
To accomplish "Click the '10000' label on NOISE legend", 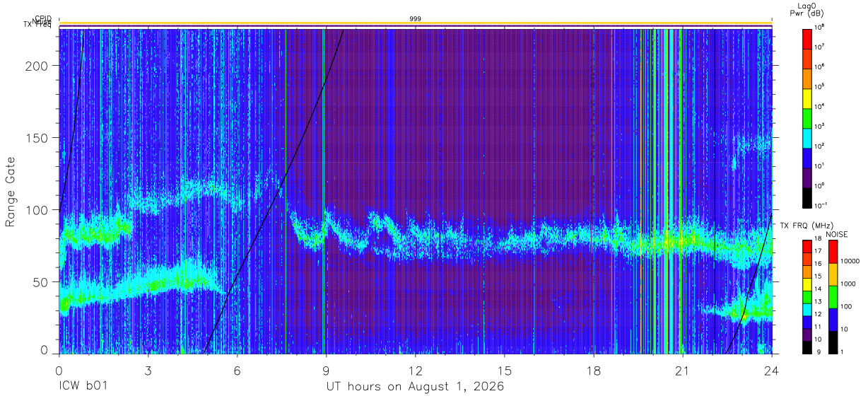I will point(851,262).
